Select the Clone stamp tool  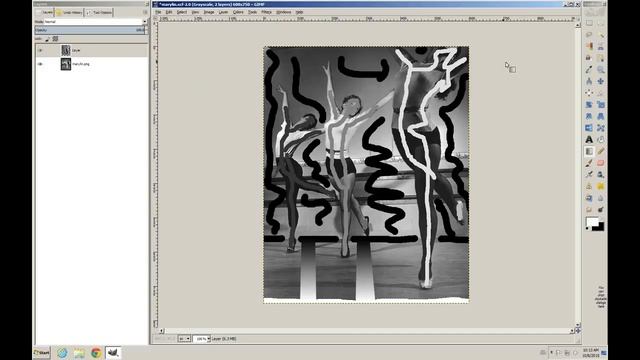click(589, 186)
